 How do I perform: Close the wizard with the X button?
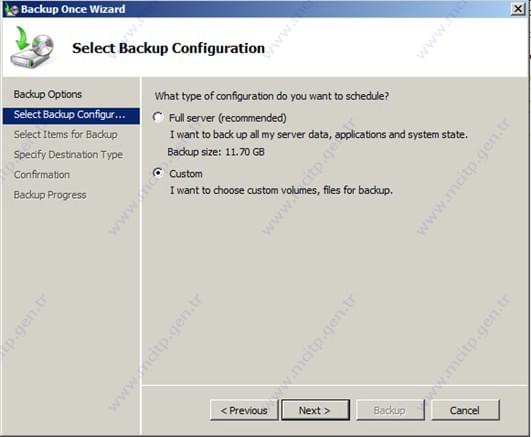click(x=518, y=9)
